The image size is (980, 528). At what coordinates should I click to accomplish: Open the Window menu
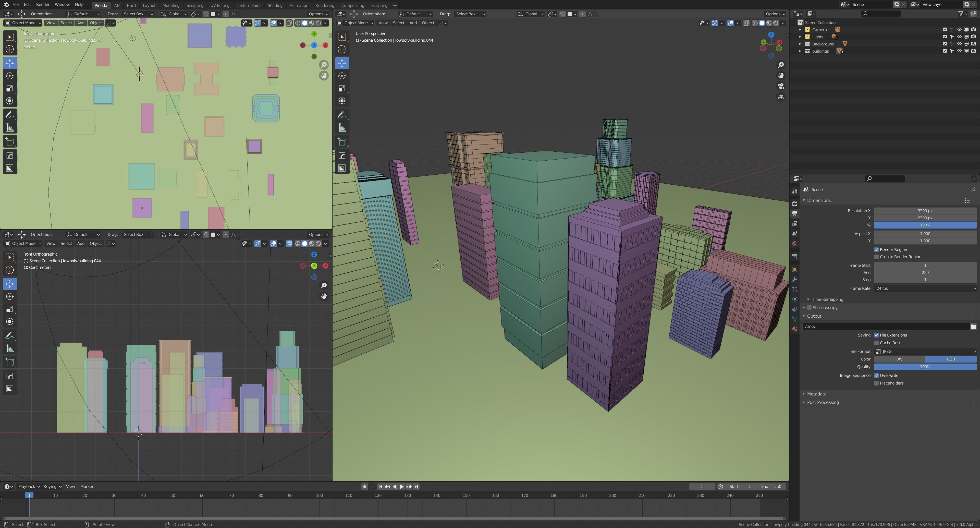62,5
